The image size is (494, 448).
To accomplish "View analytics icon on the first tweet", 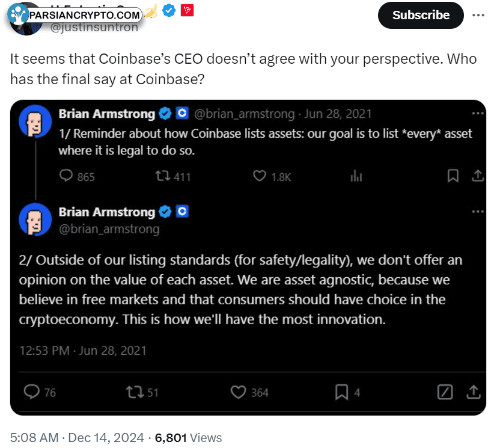I will click(x=356, y=176).
